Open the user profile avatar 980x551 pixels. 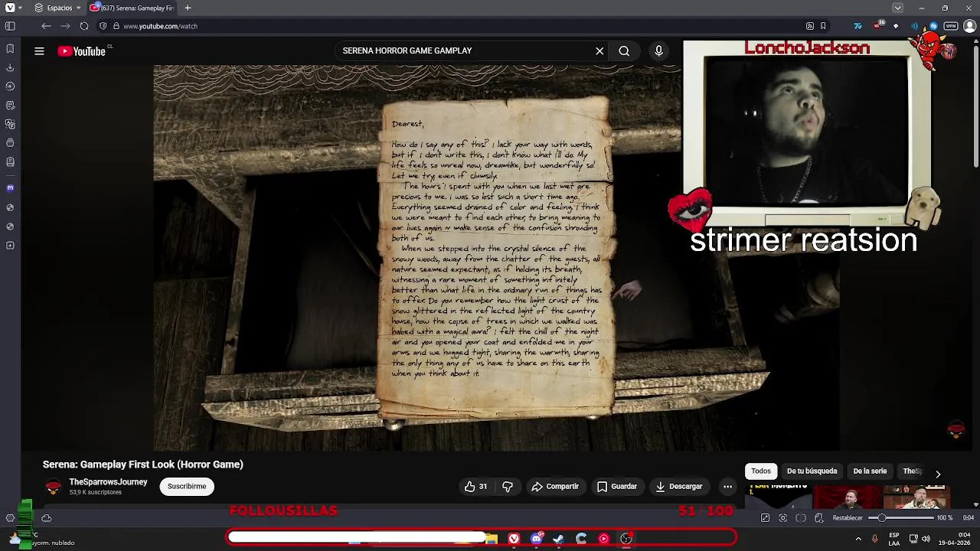970,26
